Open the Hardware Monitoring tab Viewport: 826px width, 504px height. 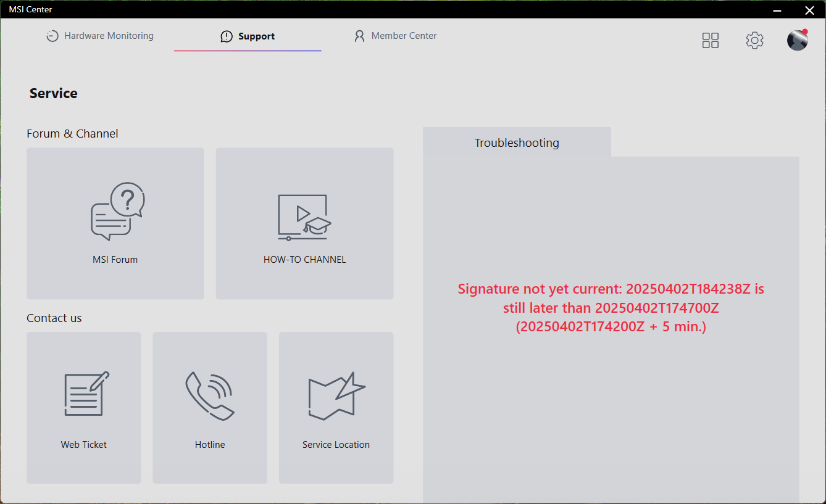[x=100, y=36]
